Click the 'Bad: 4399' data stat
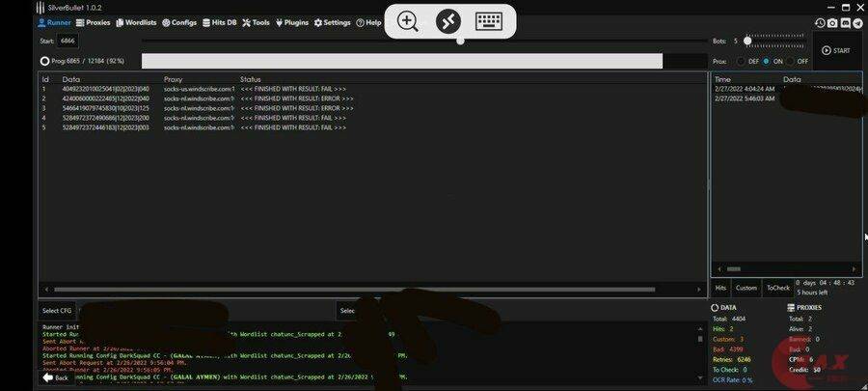 728,350
